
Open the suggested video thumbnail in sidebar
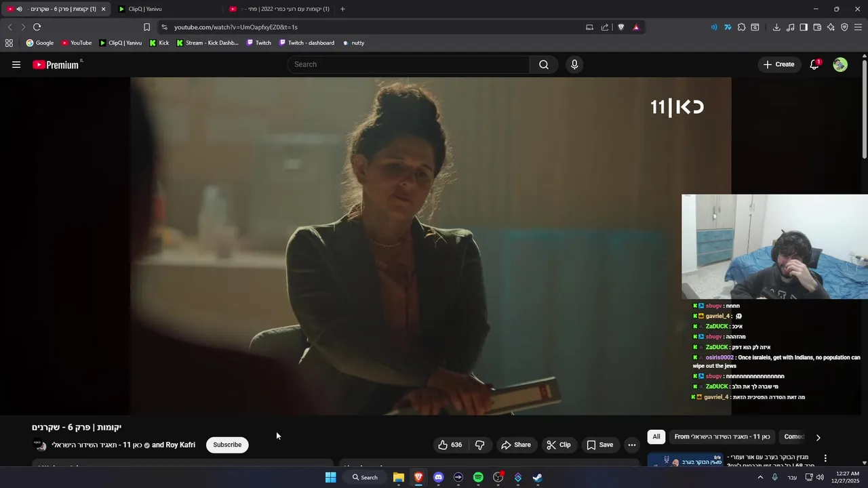click(684, 460)
